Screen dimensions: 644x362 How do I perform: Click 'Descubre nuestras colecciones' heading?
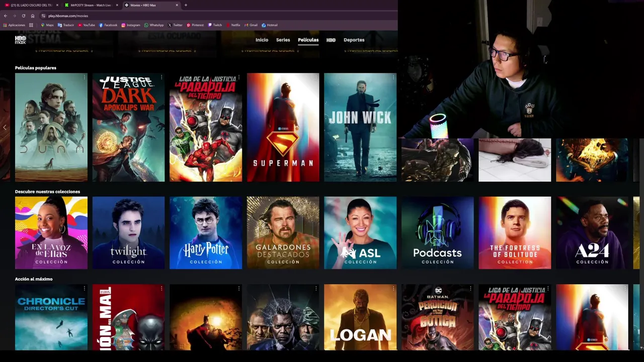(47, 192)
